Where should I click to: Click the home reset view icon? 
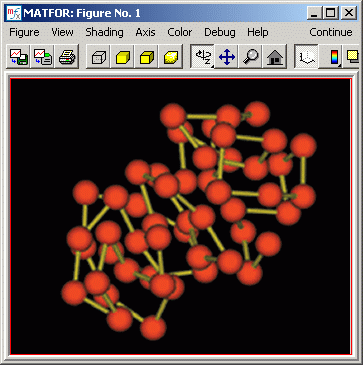[x=274, y=57]
